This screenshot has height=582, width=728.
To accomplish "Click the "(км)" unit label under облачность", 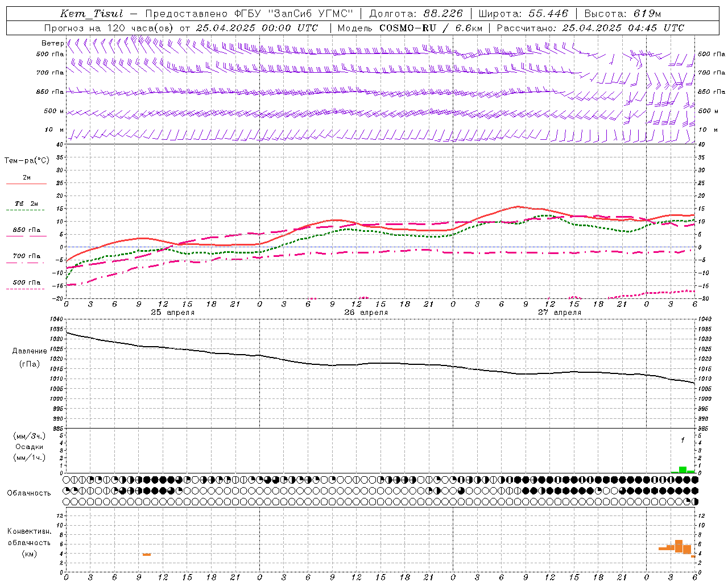I will (x=30, y=554).
